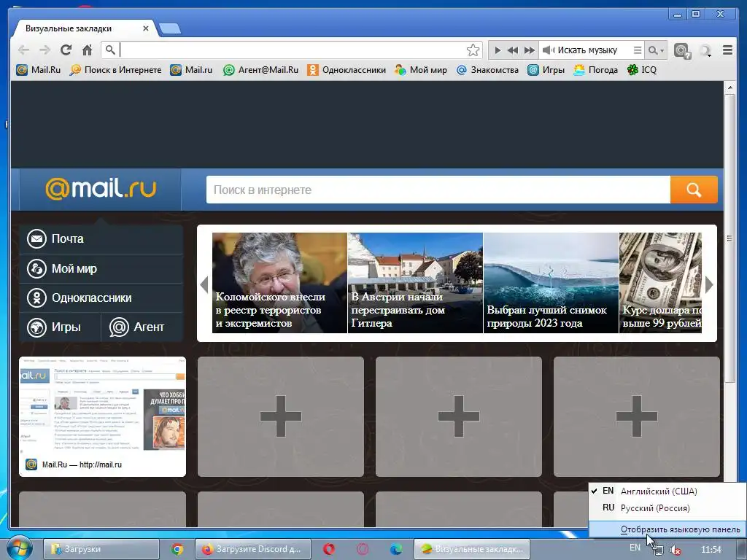This screenshot has height=560, width=747.
Task: Open the Chrome main menu icon
Action: click(x=727, y=50)
